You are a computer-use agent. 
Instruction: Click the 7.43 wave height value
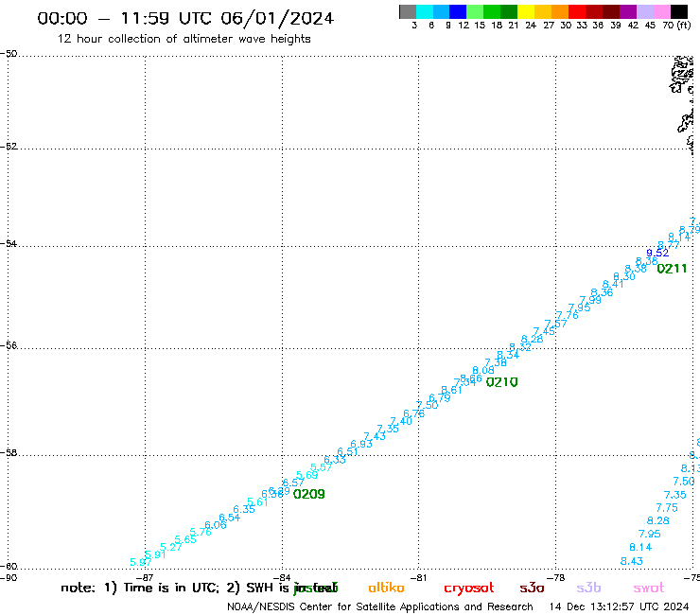(375, 436)
